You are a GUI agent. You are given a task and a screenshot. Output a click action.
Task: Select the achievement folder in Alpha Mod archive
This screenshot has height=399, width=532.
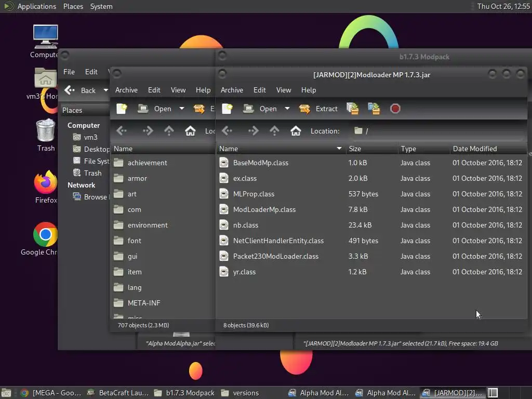coord(163,163)
